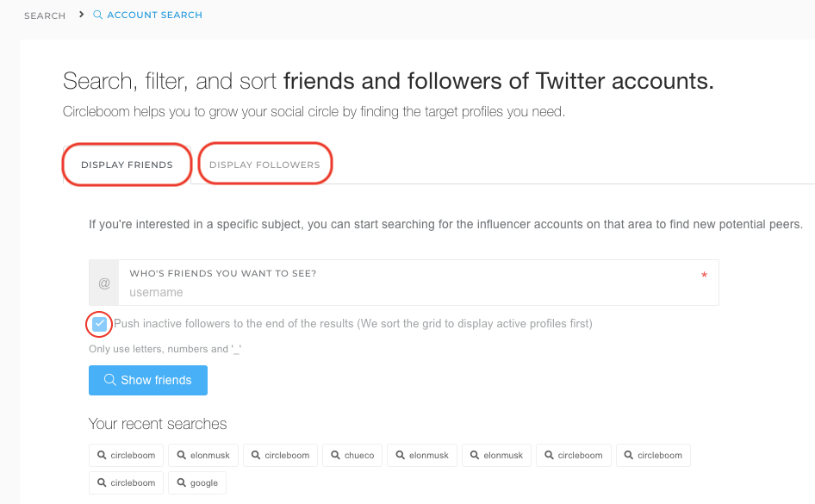Open the ACCOUNT SEARCH link
Viewport: 815px width, 504px height.
[153, 15]
